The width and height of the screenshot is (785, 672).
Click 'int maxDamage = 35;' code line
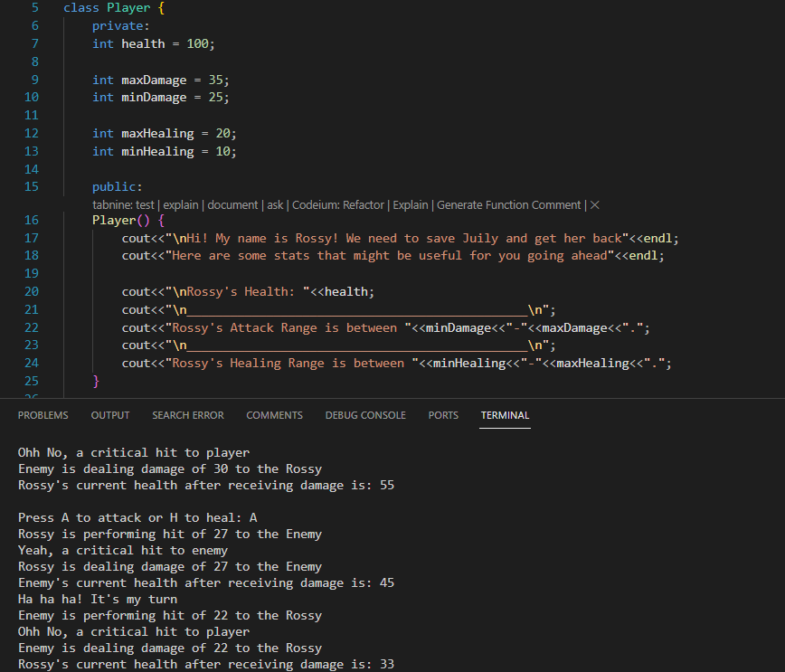(161, 80)
